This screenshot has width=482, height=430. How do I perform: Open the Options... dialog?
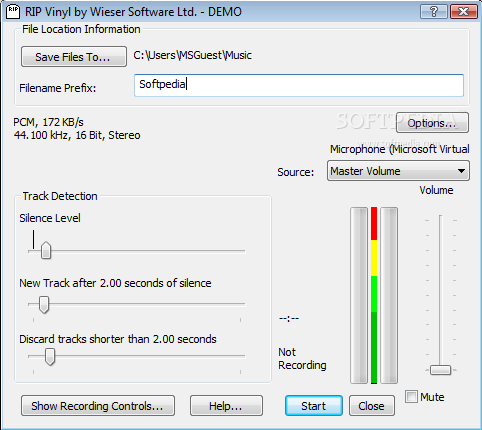(432, 123)
